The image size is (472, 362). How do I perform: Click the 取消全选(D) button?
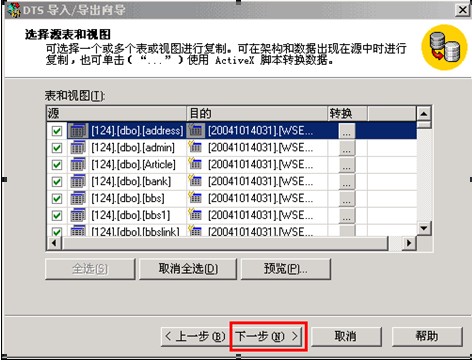[188, 269]
